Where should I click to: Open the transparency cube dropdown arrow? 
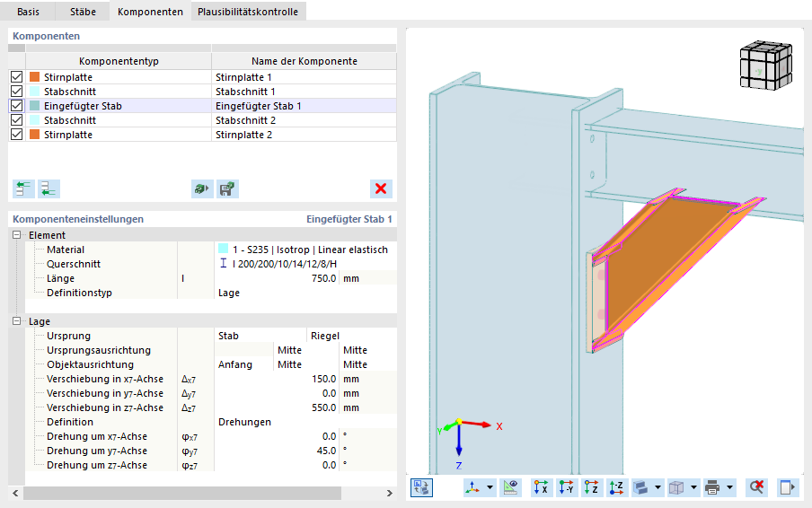tap(693, 487)
